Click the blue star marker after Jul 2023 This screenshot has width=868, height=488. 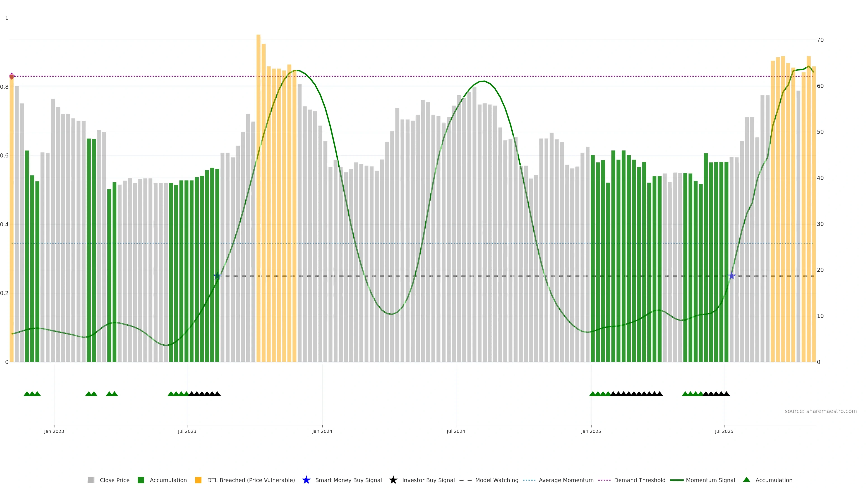click(x=217, y=276)
